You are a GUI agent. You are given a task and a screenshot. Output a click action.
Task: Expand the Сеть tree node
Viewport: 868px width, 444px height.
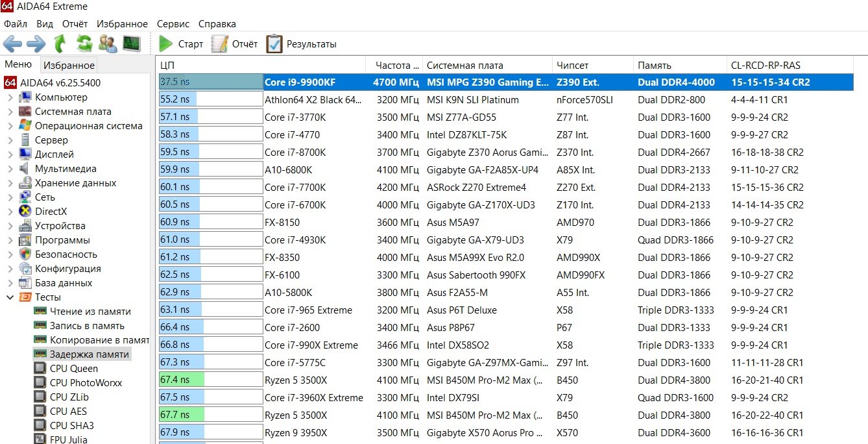(x=10, y=197)
